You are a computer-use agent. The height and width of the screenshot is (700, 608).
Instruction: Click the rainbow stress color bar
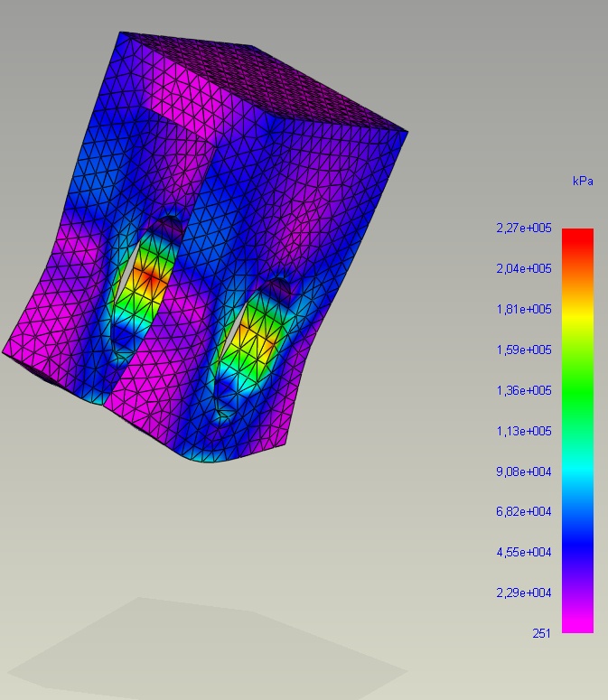577,431
